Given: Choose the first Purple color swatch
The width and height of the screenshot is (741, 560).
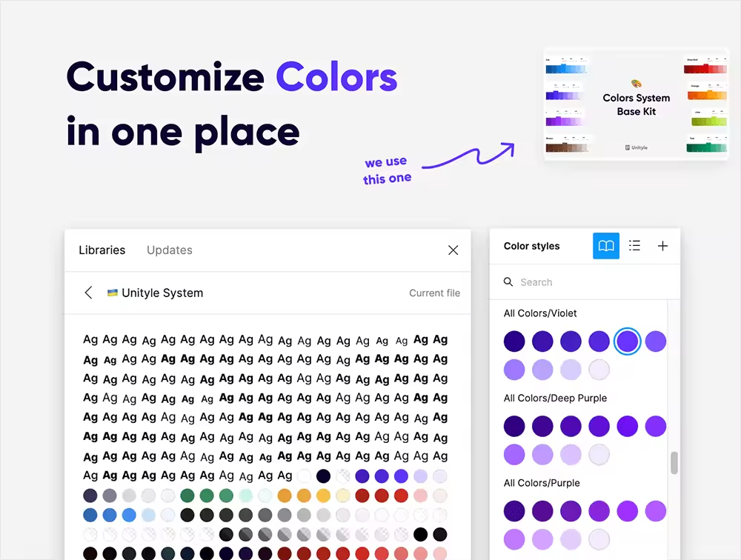Looking at the screenshot, I should point(514,511).
